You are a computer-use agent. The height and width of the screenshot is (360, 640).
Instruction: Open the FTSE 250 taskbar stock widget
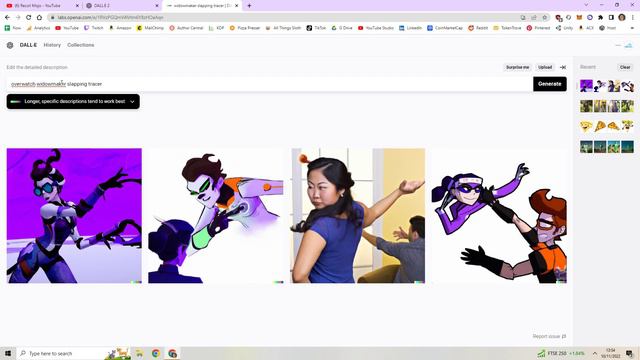coord(561,353)
